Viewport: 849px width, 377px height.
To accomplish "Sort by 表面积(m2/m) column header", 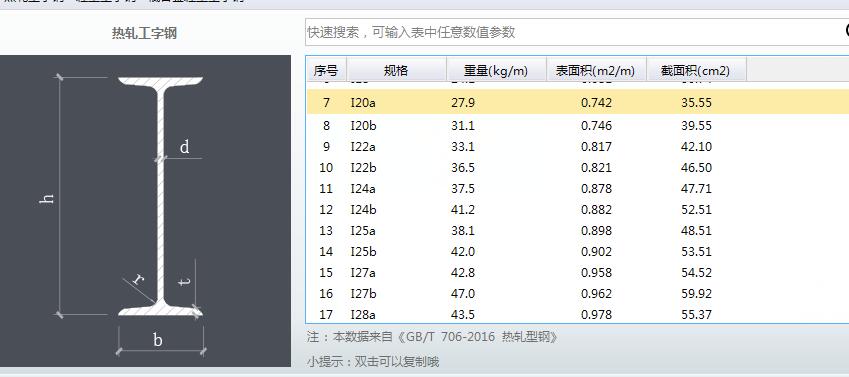I will (x=596, y=70).
